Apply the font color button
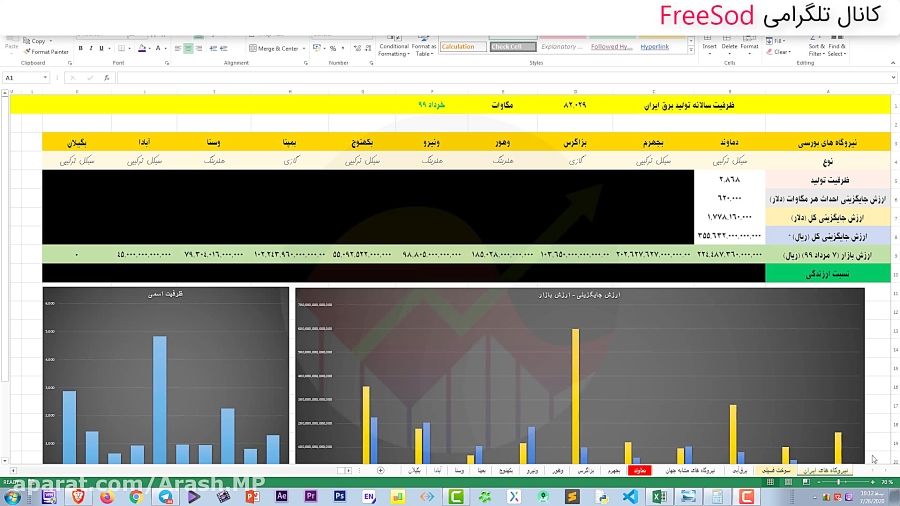 (x=158, y=49)
